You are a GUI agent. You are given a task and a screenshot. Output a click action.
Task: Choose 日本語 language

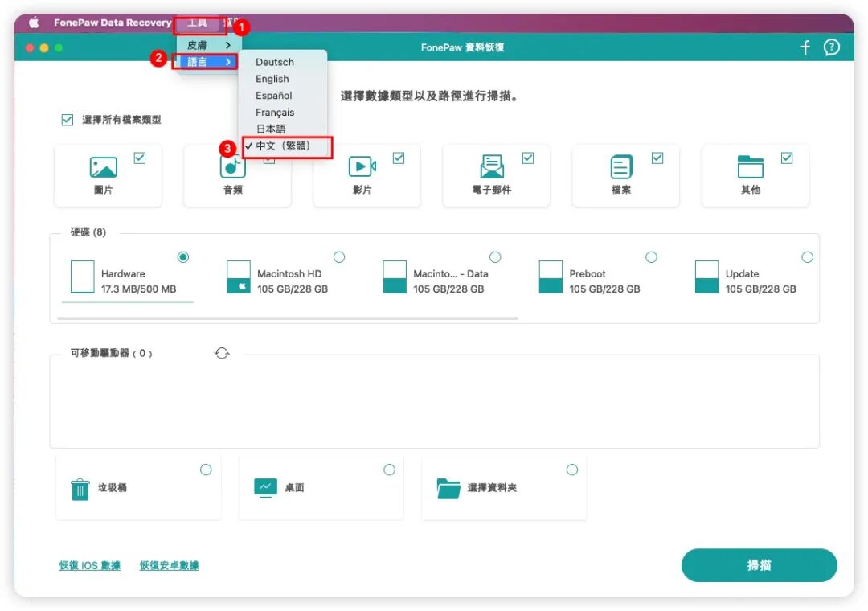(x=271, y=129)
